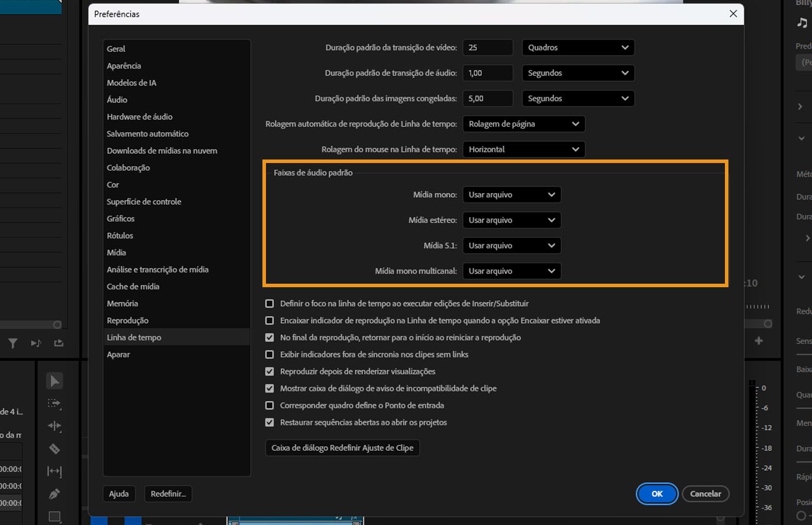812x525 pixels.
Task: Select the Slip tool
Action: click(x=54, y=471)
